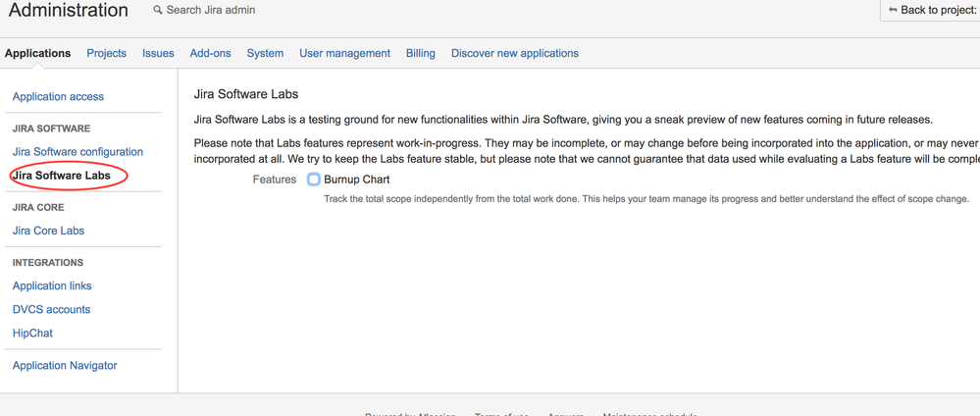The height and width of the screenshot is (416, 980).
Task: Click the Administration page title
Action: point(68,10)
